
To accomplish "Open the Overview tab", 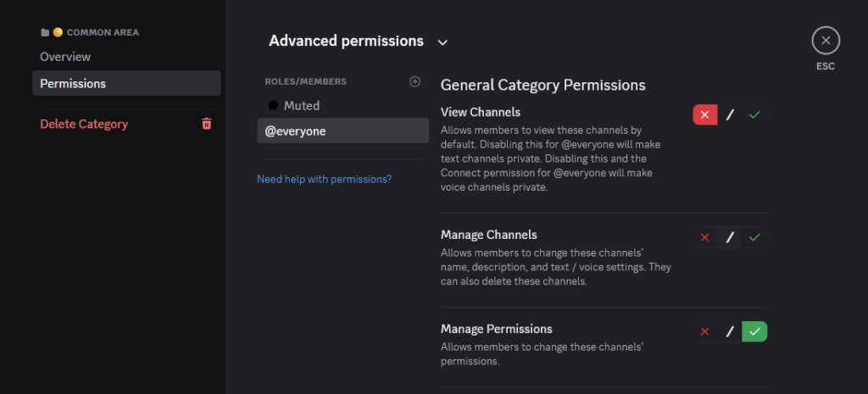I will pyautogui.click(x=65, y=57).
